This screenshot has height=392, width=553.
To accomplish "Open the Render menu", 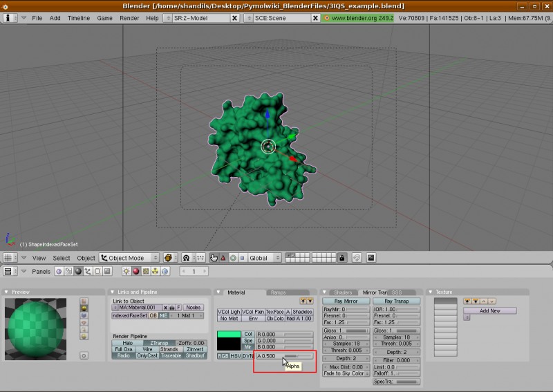I will click(x=129, y=17).
